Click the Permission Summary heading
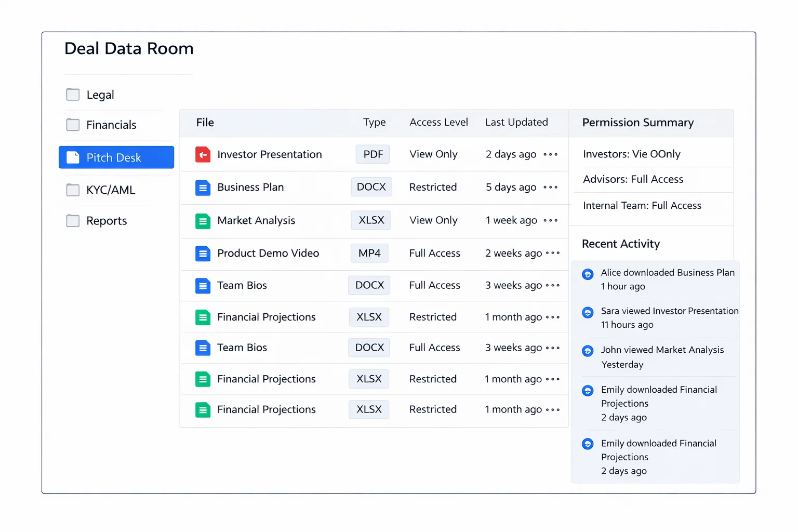The height and width of the screenshot is (532, 798). click(637, 123)
